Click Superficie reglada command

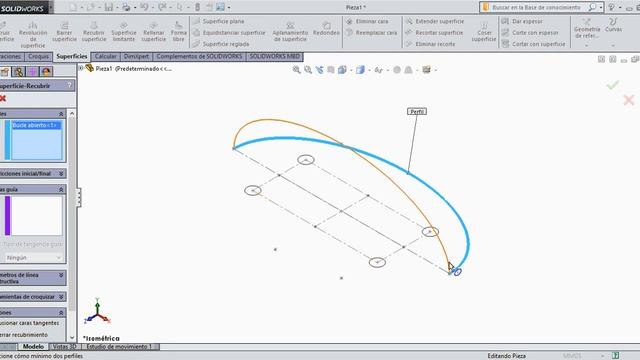pyautogui.click(x=221, y=44)
